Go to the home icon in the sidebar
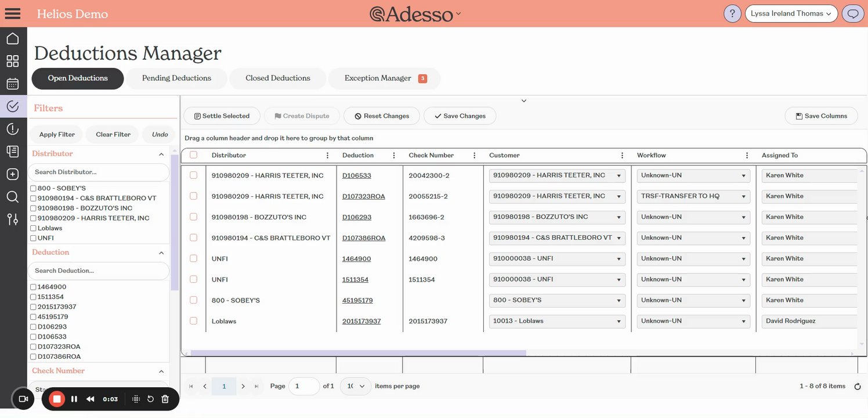This screenshot has width=868, height=418. 13,39
